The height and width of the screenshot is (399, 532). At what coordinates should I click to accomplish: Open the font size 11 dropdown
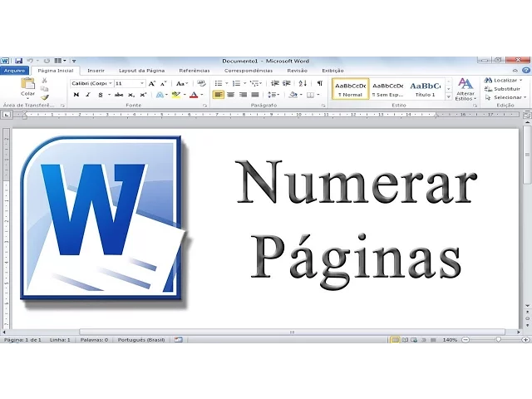click(142, 83)
